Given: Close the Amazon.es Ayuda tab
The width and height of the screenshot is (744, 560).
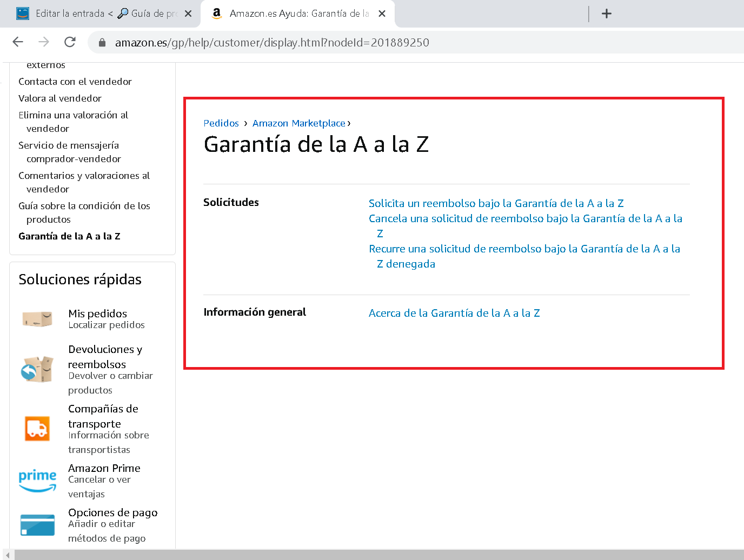Looking at the screenshot, I should point(382,14).
